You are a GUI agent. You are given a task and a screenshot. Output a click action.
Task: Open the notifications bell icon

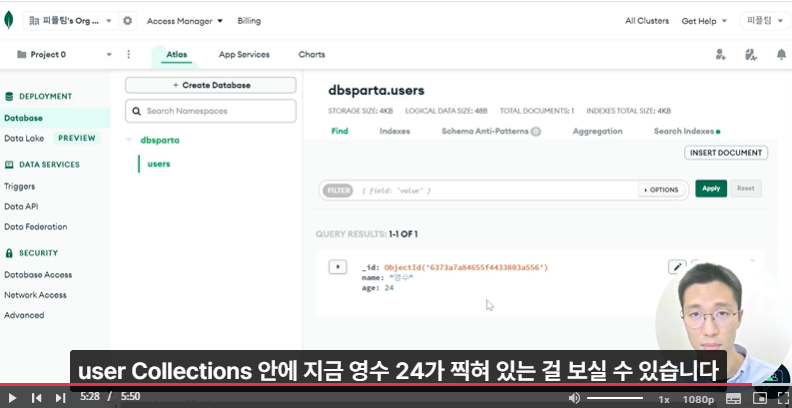click(x=781, y=55)
